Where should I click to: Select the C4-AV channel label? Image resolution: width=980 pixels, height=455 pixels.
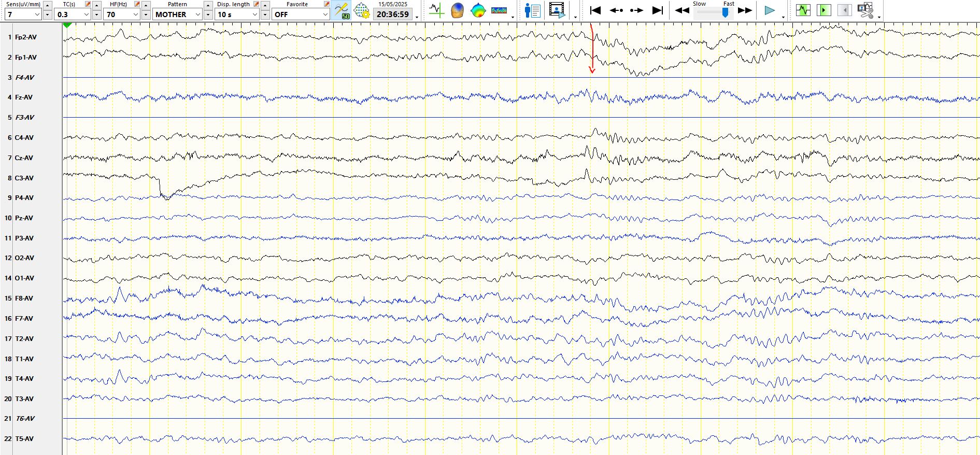point(24,138)
